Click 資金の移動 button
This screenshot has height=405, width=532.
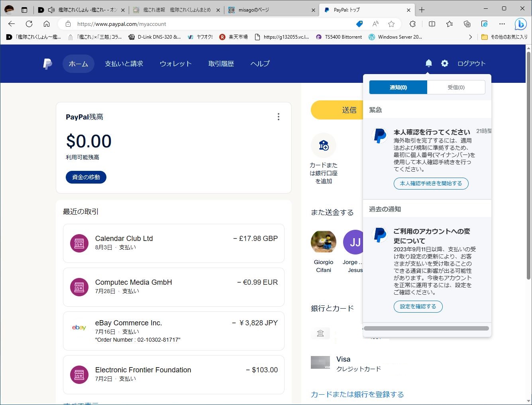[x=86, y=177]
